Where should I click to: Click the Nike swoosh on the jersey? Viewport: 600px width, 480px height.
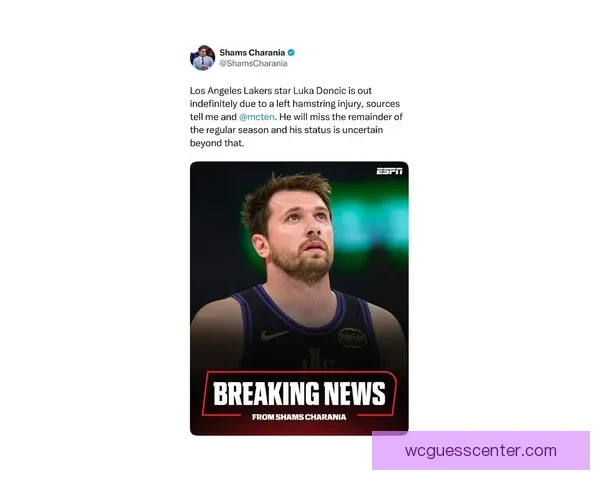274,335
